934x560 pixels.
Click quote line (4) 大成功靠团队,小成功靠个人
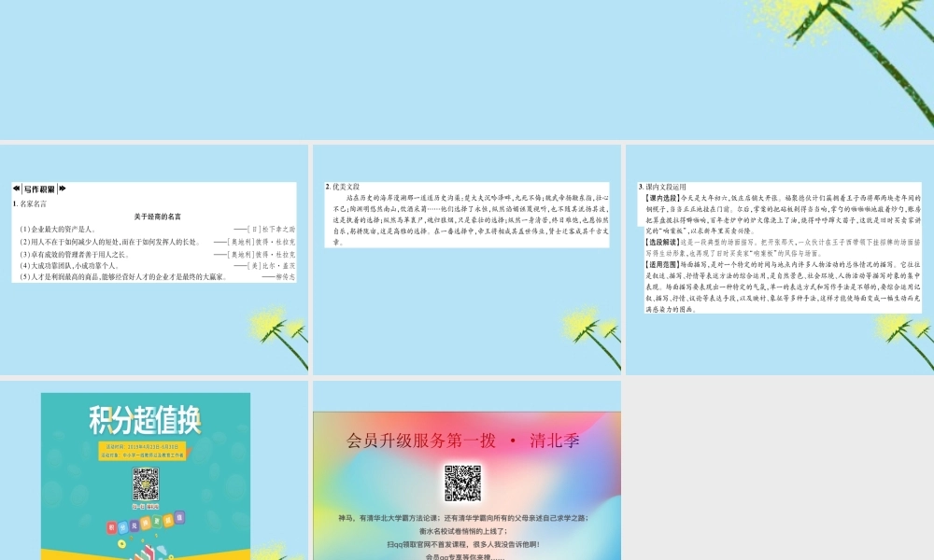[69, 265]
